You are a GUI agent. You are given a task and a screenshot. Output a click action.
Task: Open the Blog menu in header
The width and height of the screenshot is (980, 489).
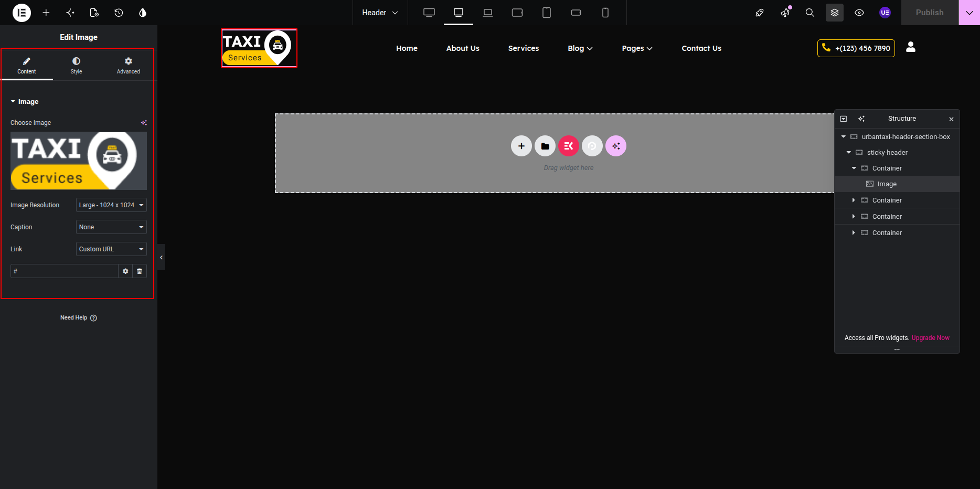point(580,48)
